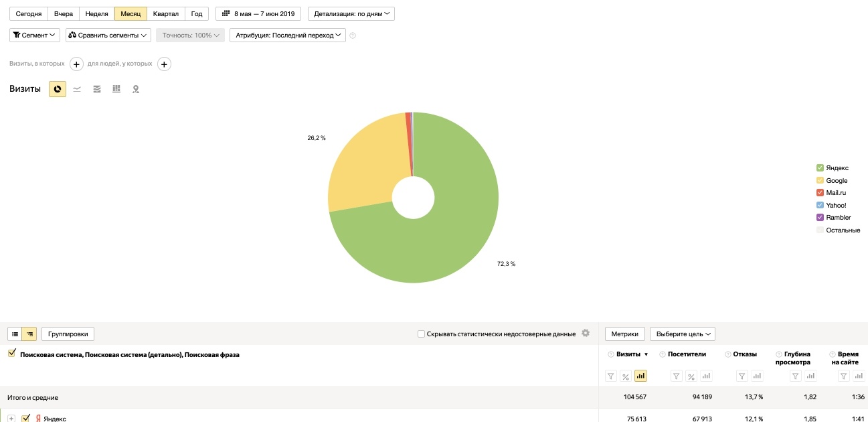The width and height of the screenshot is (868, 422).
Task: Select the Неделя period tab
Action: (x=96, y=13)
